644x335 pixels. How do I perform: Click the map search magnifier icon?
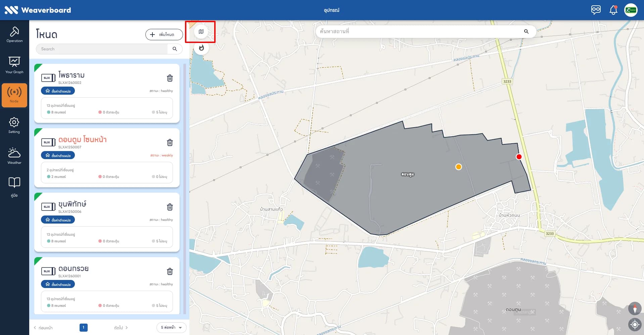[x=526, y=32]
